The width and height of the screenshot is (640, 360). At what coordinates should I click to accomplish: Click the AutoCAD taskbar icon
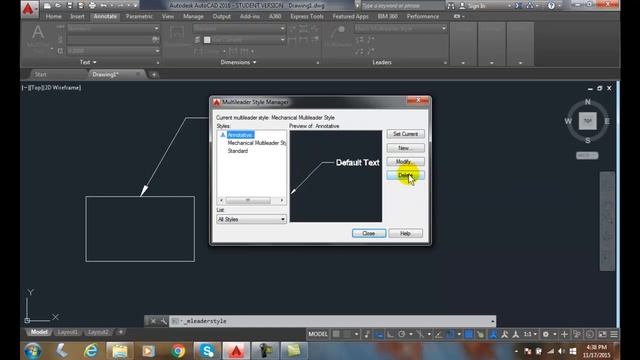tap(236, 351)
